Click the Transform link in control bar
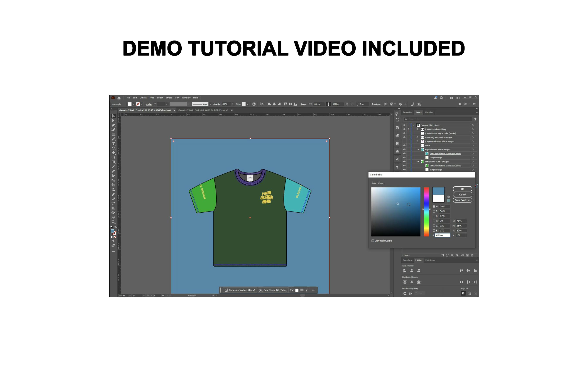The image size is (588, 392). click(376, 104)
